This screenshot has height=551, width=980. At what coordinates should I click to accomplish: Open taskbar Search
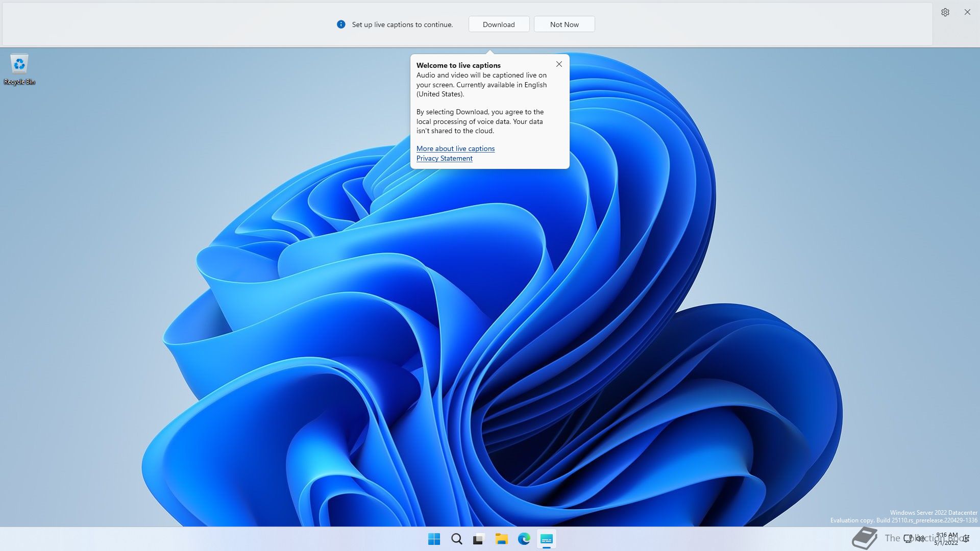456,539
